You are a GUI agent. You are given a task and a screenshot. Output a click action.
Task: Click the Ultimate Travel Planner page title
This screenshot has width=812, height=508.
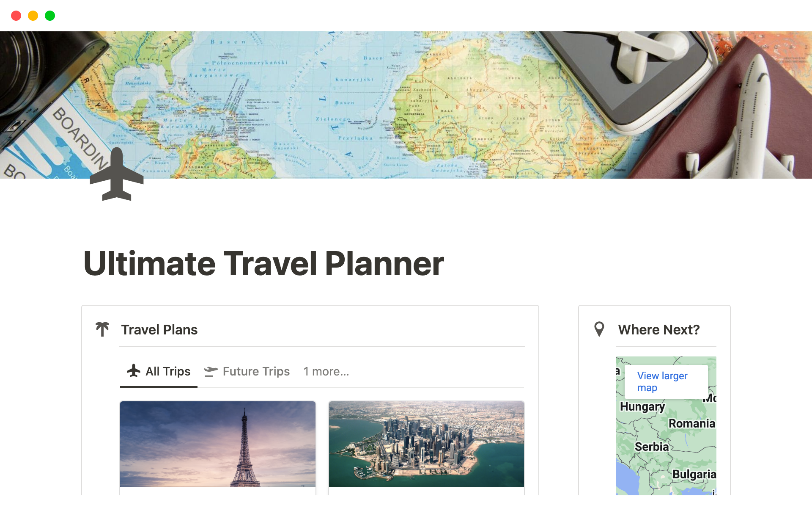tap(263, 263)
